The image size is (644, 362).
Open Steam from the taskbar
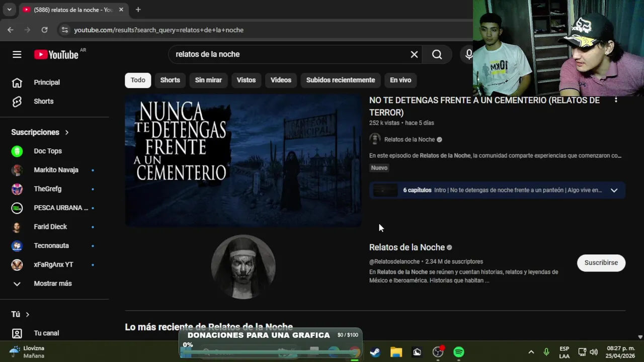click(x=375, y=352)
